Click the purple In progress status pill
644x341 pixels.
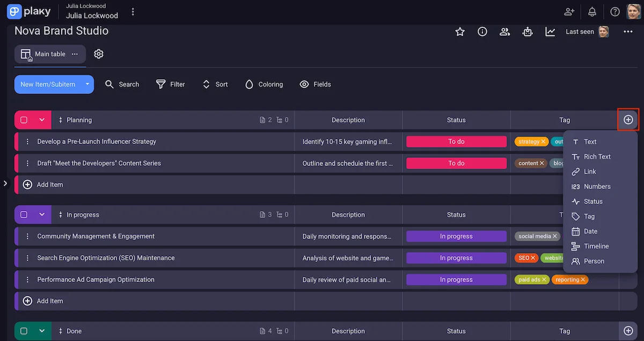click(456, 236)
